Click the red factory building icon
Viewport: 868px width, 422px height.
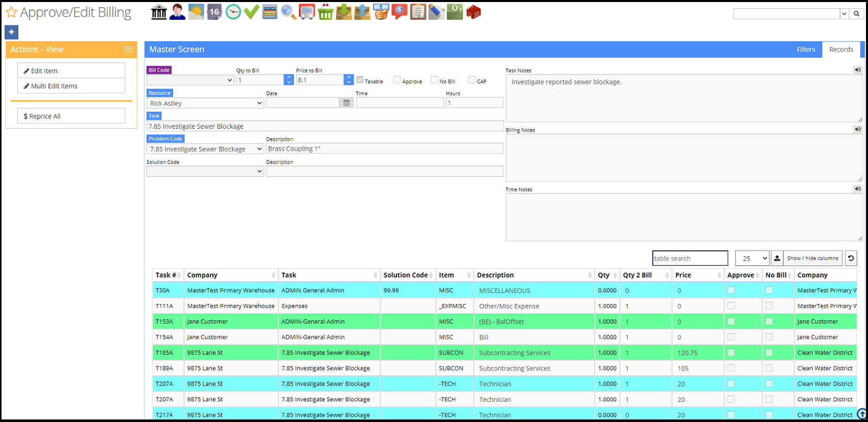coord(474,12)
